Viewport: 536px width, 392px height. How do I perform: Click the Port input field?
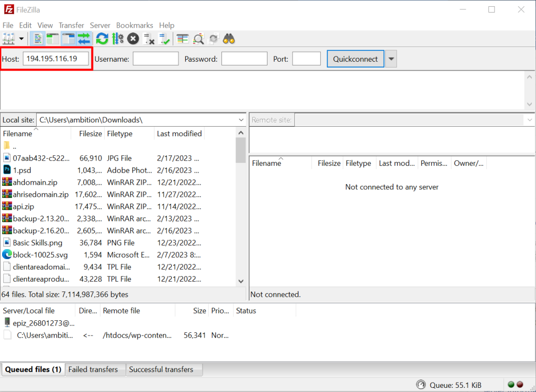pyautogui.click(x=306, y=59)
